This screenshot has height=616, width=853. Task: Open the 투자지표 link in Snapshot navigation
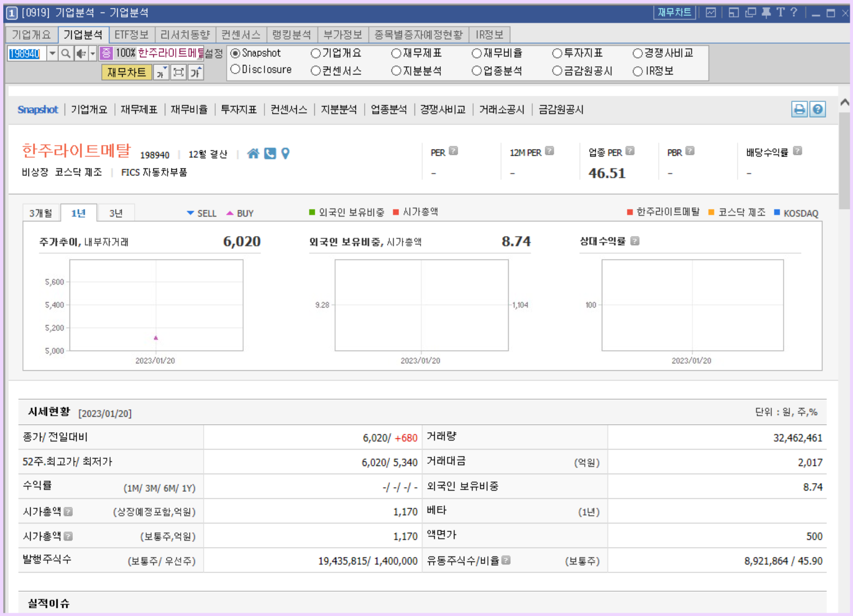[239, 109]
